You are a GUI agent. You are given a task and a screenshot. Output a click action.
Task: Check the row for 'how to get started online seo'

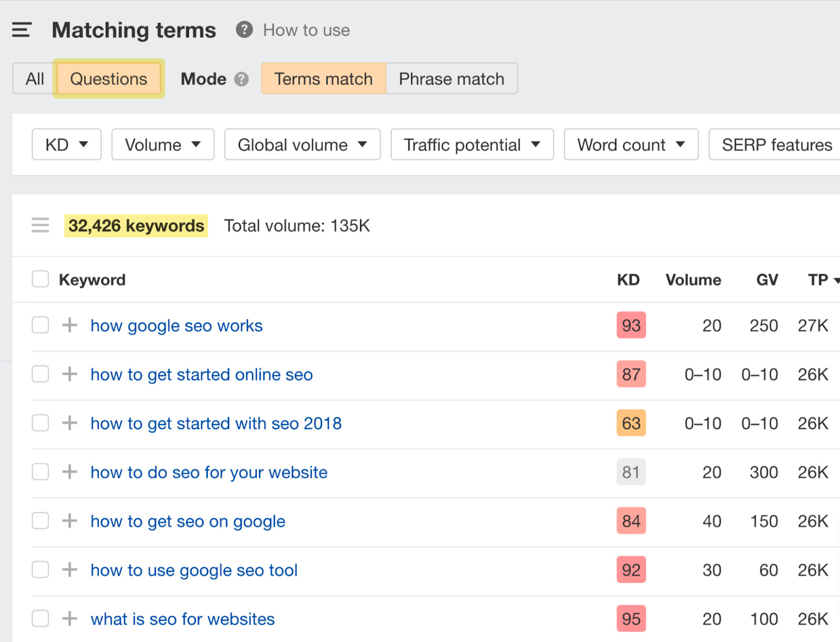coord(40,374)
